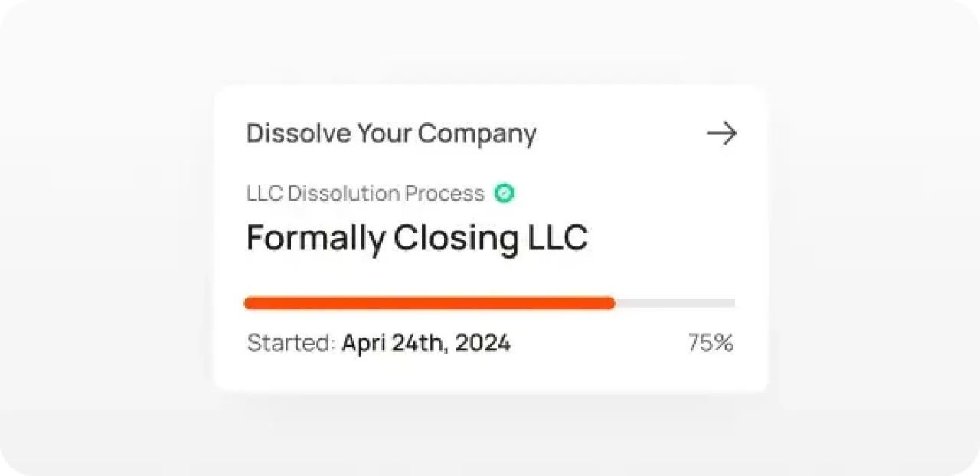Open the LLC Dissolution Process section
This screenshot has height=476, width=980.
click(365, 193)
